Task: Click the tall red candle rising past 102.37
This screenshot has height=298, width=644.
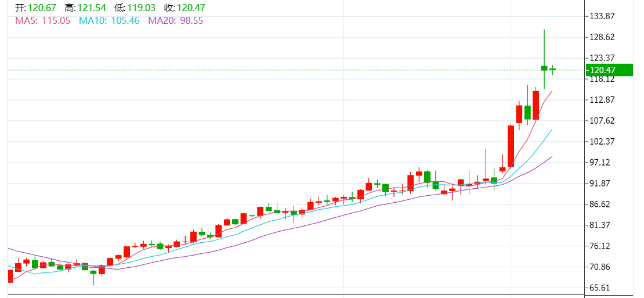Action: [511, 146]
